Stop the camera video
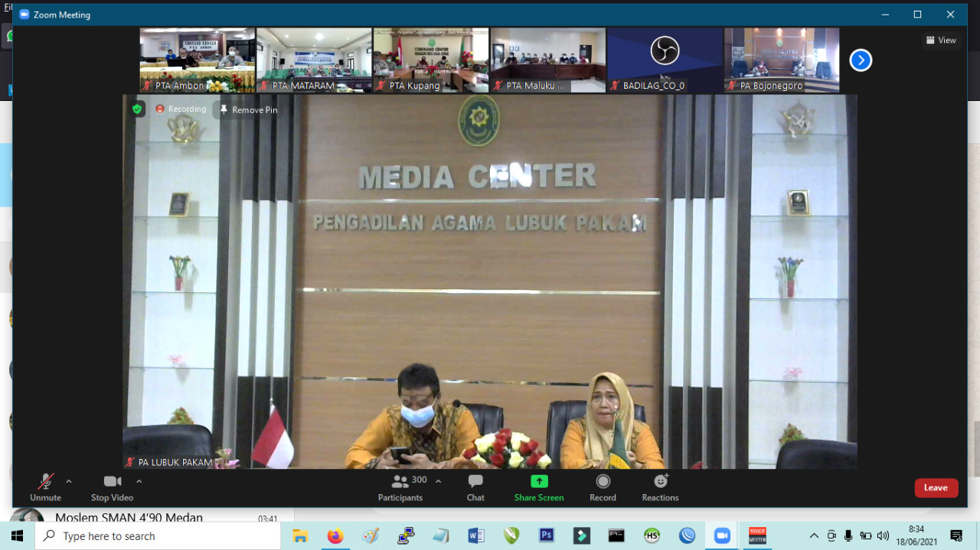This screenshot has height=550, width=980. (x=112, y=487)
